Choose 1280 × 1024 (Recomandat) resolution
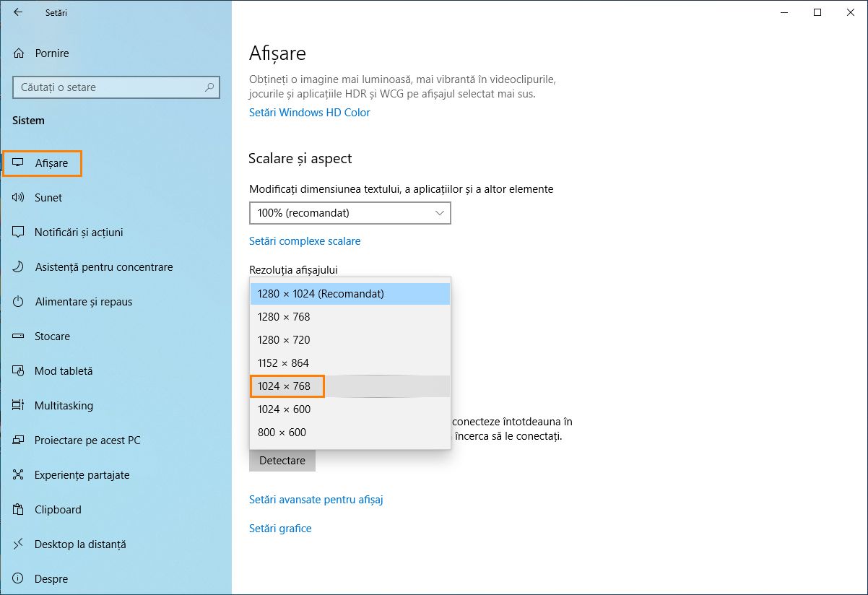 click(x=350, y=294)
